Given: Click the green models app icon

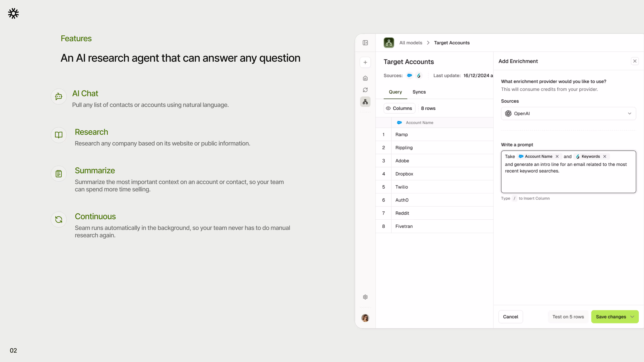Looking at the screenshot, I should click(389, 43).
